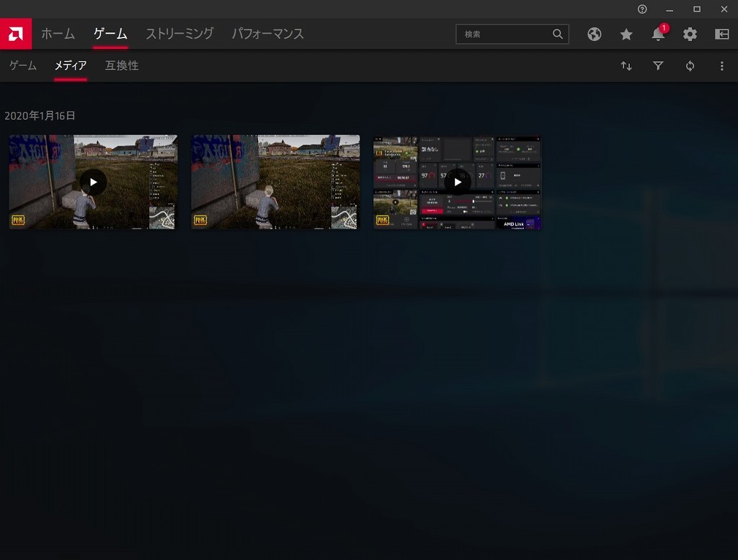738x560 pixels.
Task: Click the 2020年1月16日 date heading
Action: click(40, 116)
